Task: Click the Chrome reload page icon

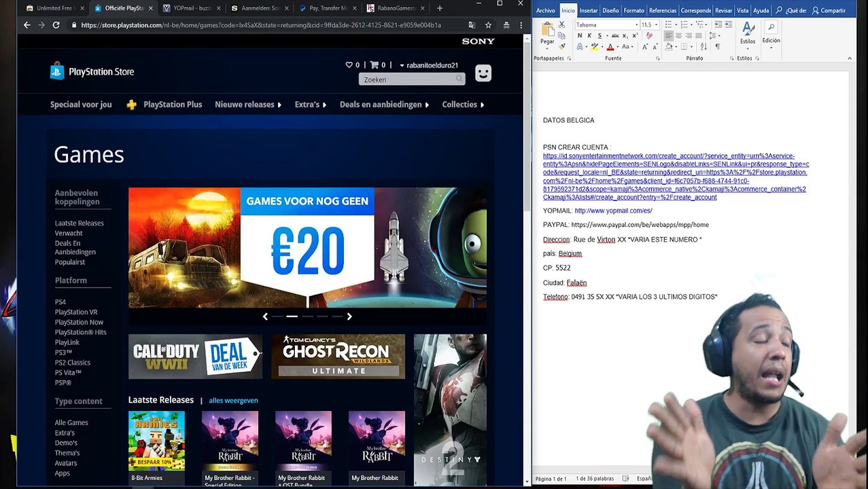Action: pos(56,25)
